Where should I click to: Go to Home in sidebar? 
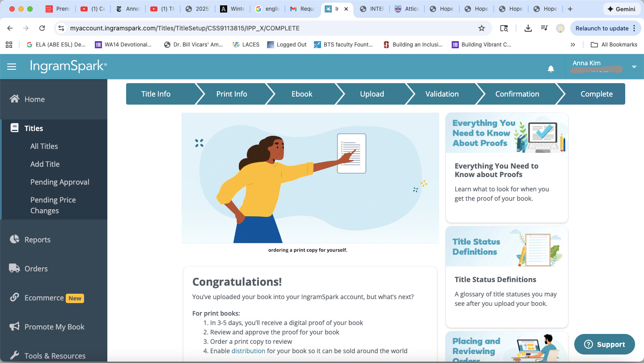click(34, 99)
